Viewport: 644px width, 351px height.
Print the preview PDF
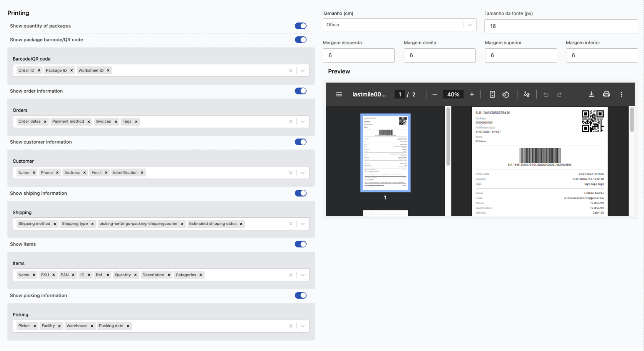point(606,95)
